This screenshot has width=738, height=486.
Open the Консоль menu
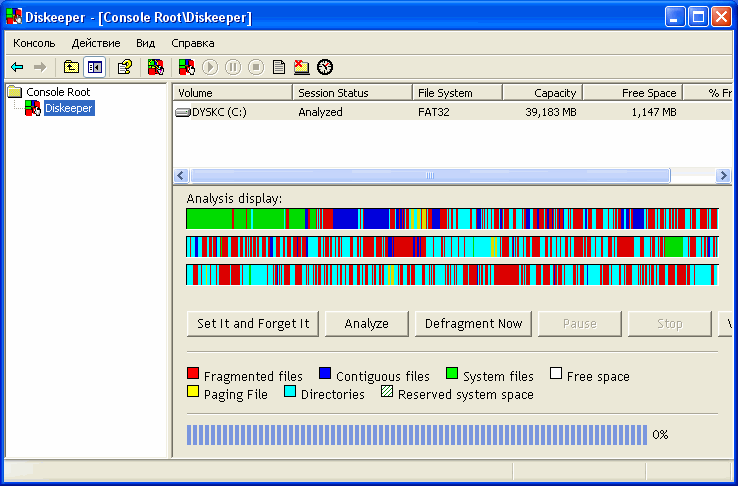pos(34,43)
